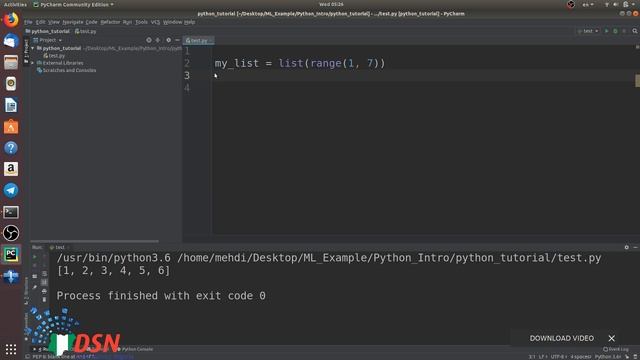Open Ubuntu Software from the dock
The image size is (640, 360).
tap(11, 127)
